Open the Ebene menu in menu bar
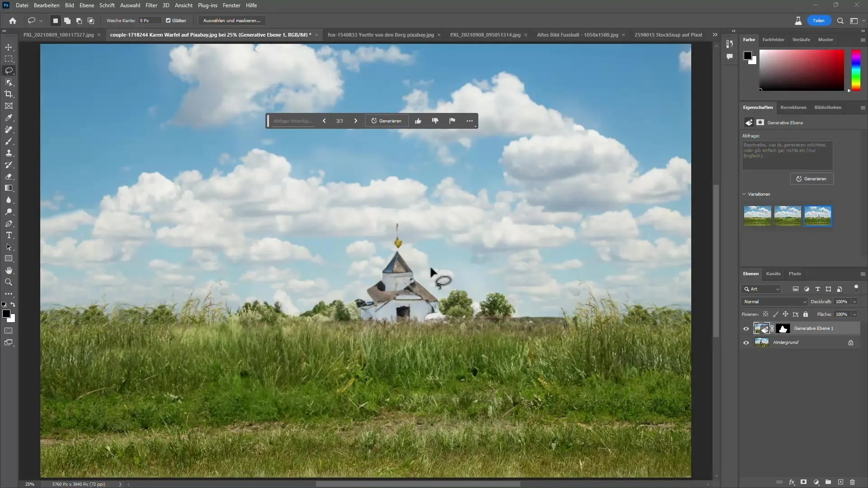The height and width of the screenshot is (488, 868). click(86, 5)
